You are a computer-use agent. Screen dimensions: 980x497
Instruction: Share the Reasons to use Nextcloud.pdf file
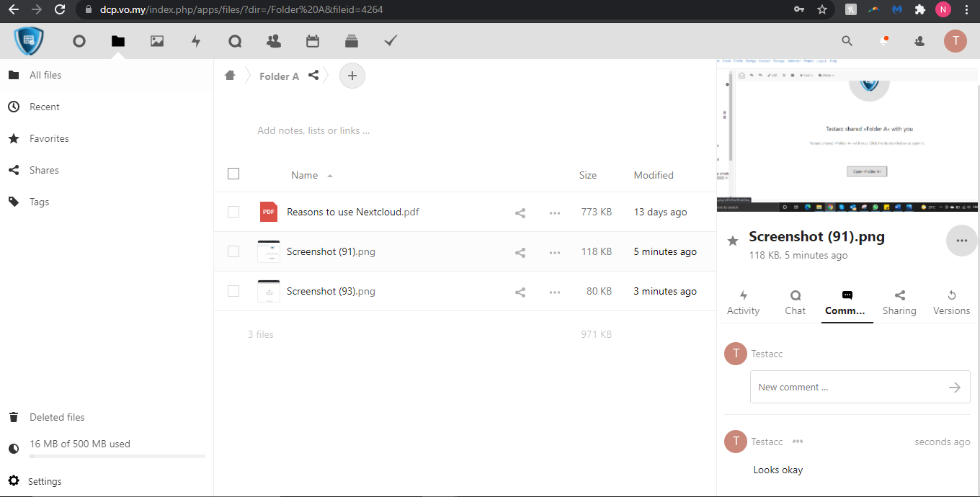(520, 212)
